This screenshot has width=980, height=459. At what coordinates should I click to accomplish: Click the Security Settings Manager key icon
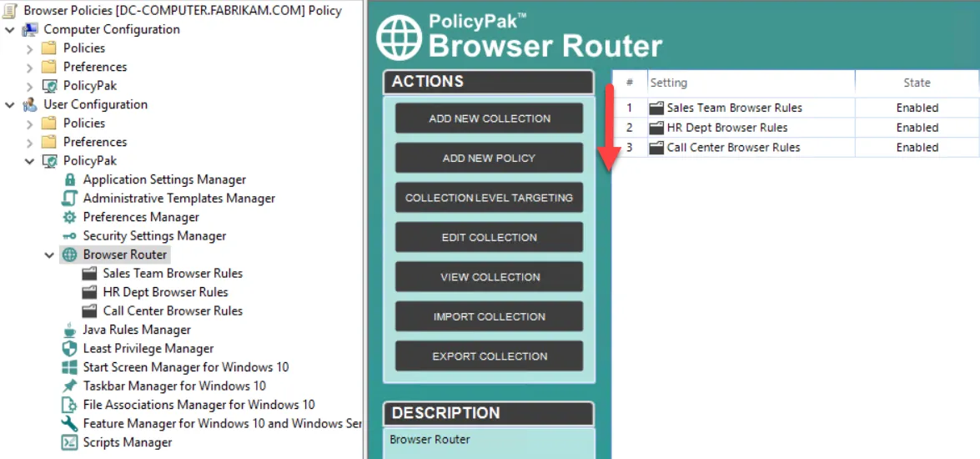coord(69,235)
